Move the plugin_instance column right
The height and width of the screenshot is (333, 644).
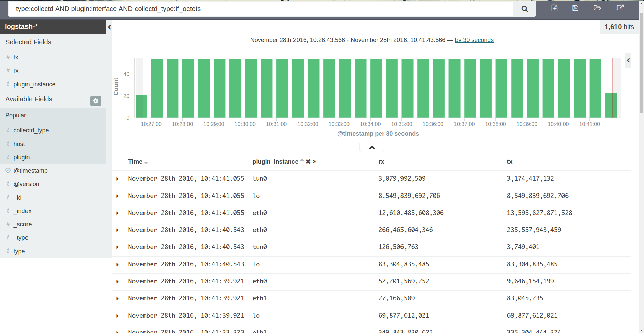click(x=315, y=162)
